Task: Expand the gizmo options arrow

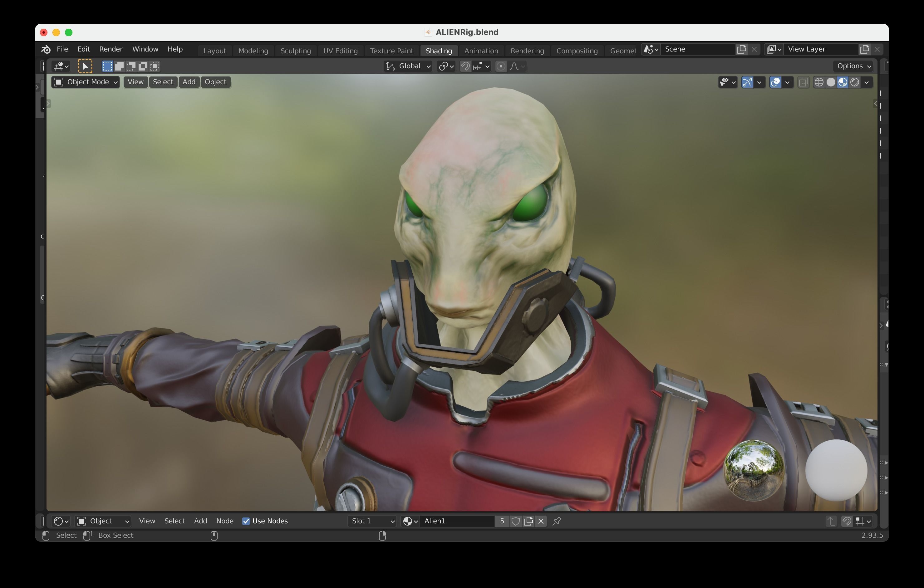Action: (x=759, y=82)
